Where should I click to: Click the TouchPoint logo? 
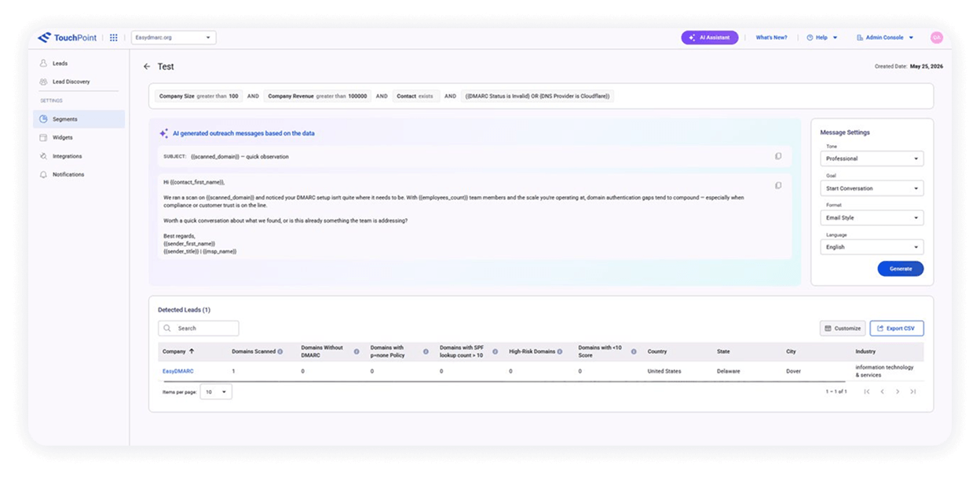[x=68, y=38]
